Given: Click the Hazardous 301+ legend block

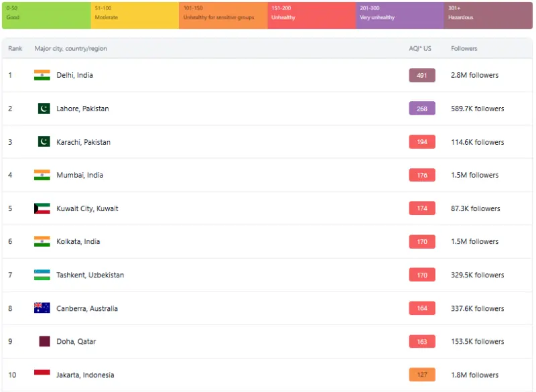Looking at the screenshot, I should 488,15.
